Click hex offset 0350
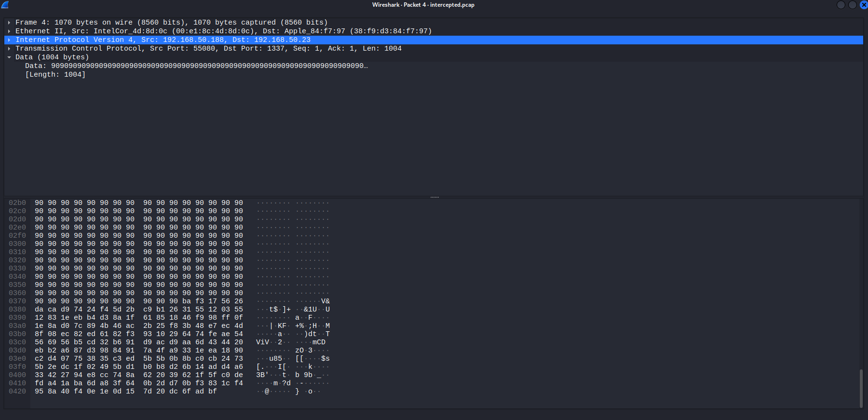Screen dimensions: 868x420 [17, 285]
